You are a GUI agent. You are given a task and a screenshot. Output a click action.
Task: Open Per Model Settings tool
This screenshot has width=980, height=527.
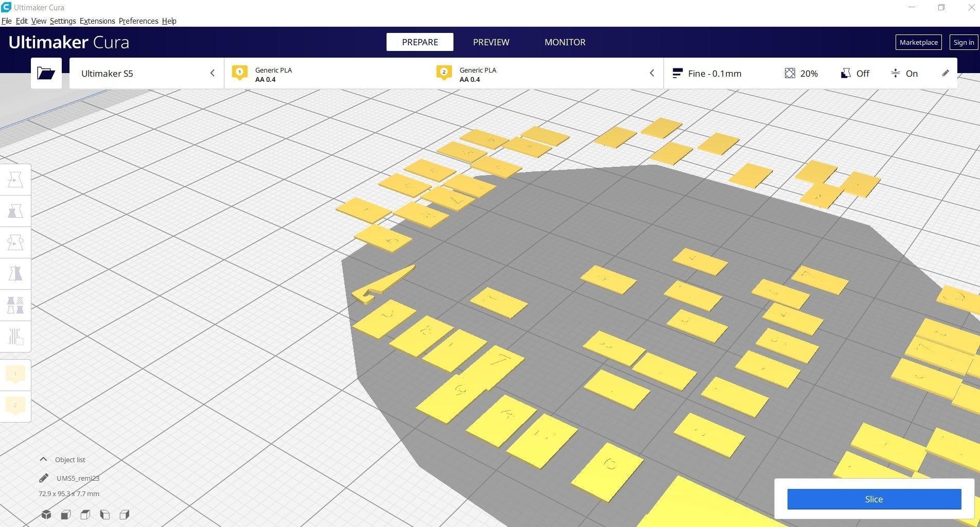15,305
